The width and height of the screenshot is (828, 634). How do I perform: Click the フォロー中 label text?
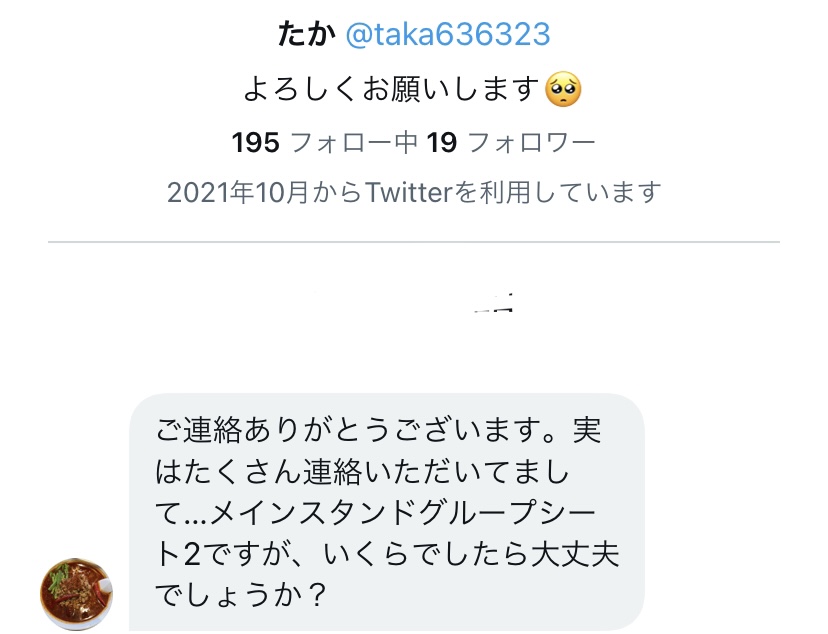tap(354, 143)
